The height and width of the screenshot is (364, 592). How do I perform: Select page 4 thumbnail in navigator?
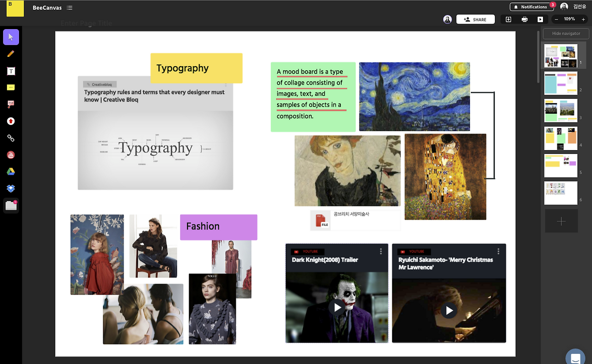point(561,138)
